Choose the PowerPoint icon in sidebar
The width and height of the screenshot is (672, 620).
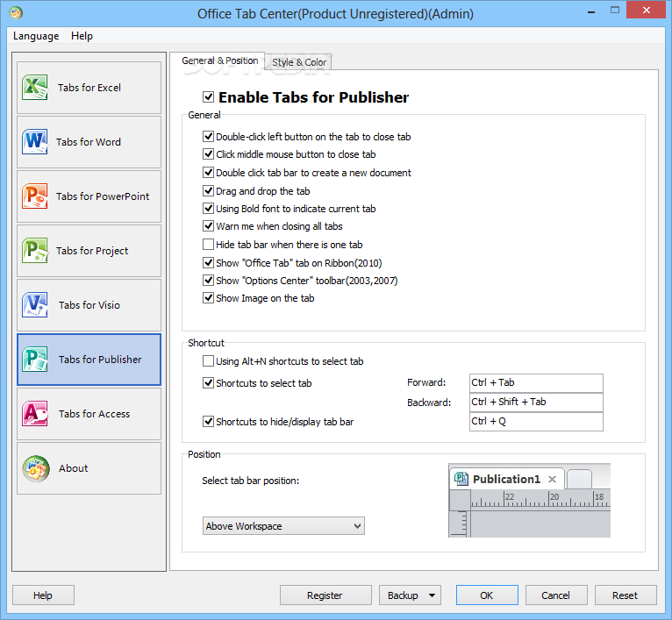[35, 196]
